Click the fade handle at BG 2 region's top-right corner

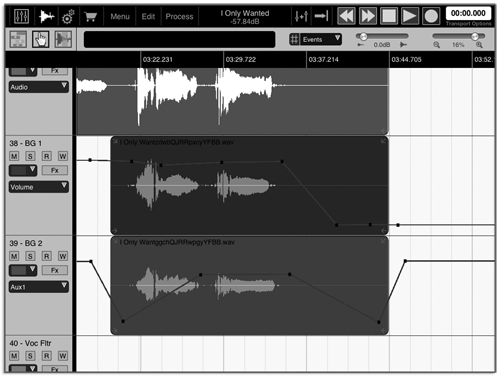tap(384, 241)
